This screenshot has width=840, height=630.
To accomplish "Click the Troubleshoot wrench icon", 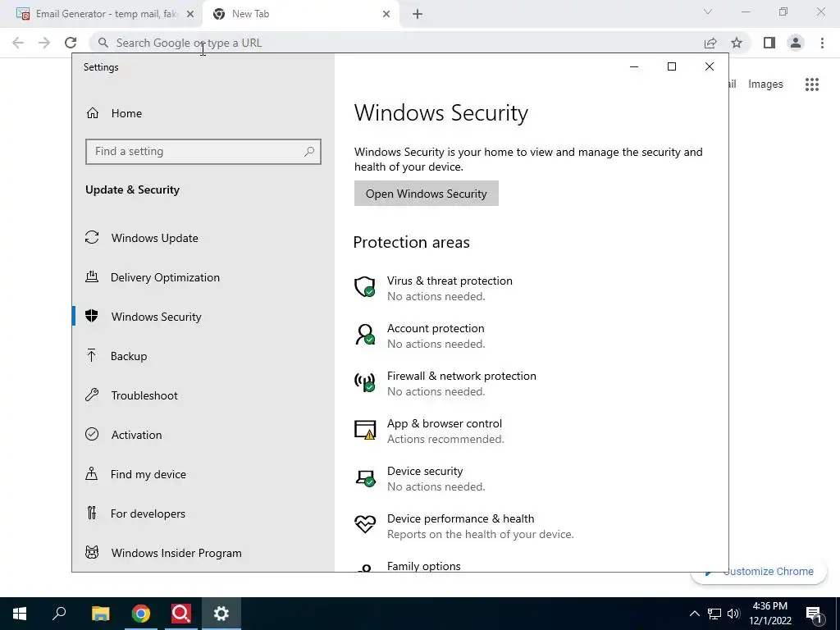I will coord(92,395).
